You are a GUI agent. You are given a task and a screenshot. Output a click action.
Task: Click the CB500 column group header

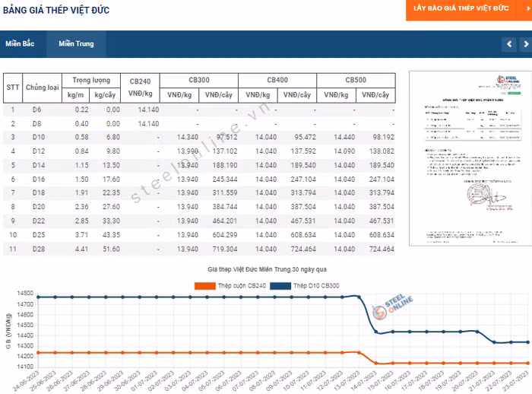(356, 80)
